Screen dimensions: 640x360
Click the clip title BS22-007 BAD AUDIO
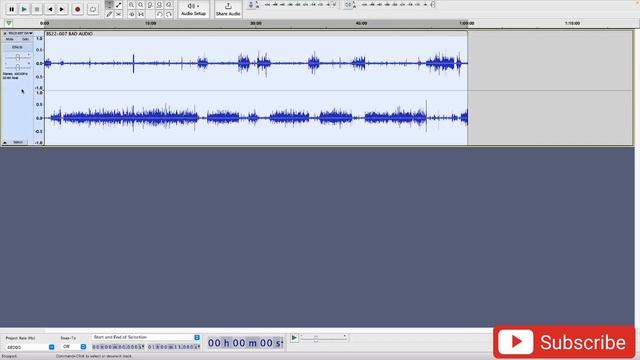click(69, 34)
